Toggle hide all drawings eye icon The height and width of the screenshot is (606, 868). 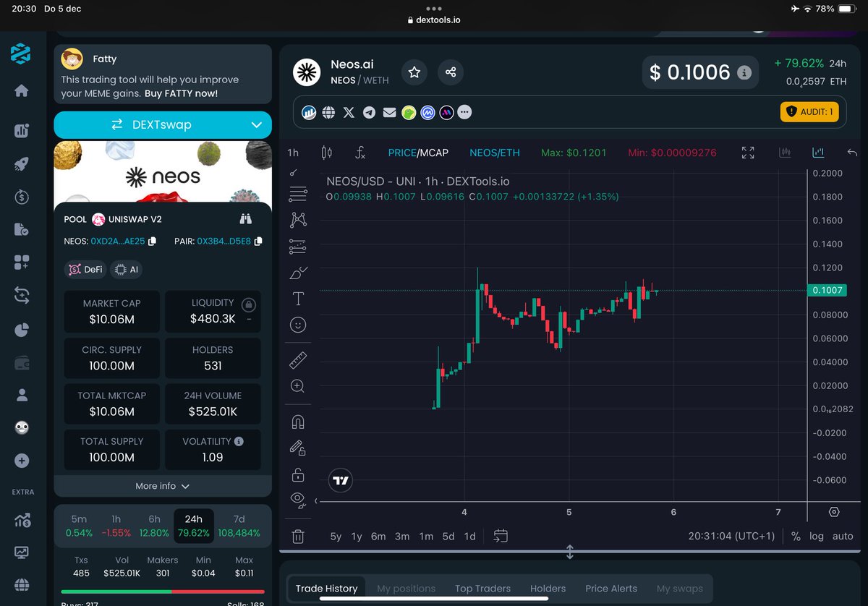[x=298, y=499]
